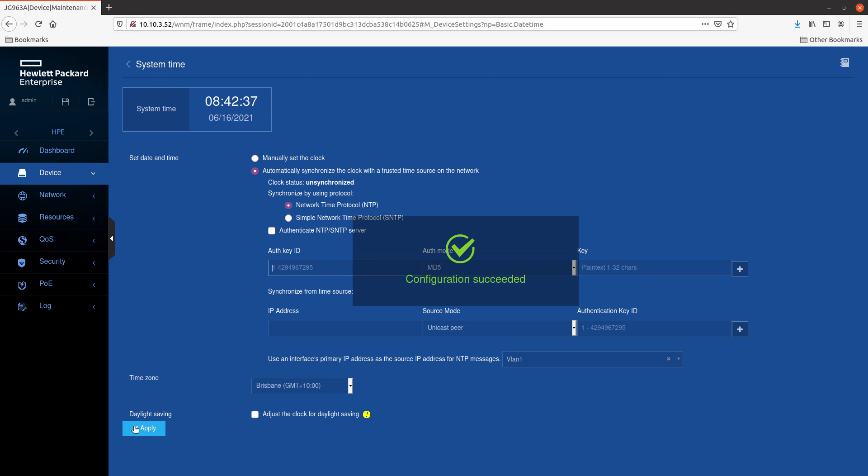
Task: Click the Log document icon
Action: click(x=22, y=307)
